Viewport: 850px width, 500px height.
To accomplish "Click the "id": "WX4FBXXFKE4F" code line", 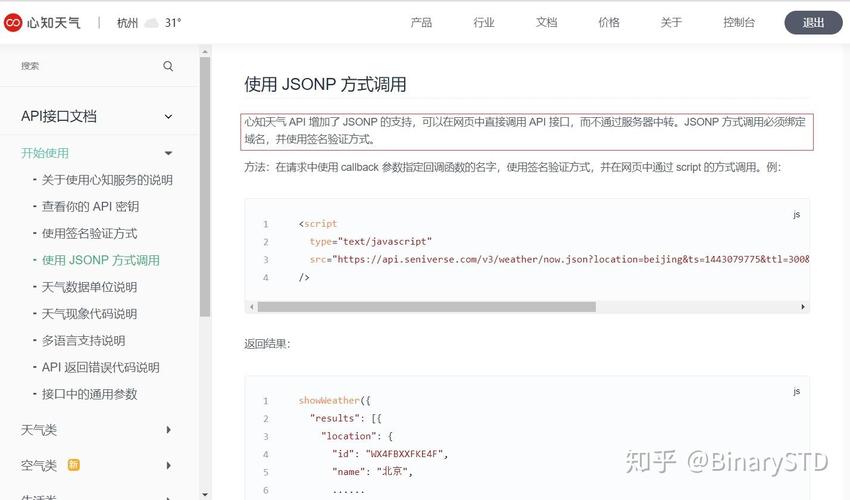I will pos(390,454).
